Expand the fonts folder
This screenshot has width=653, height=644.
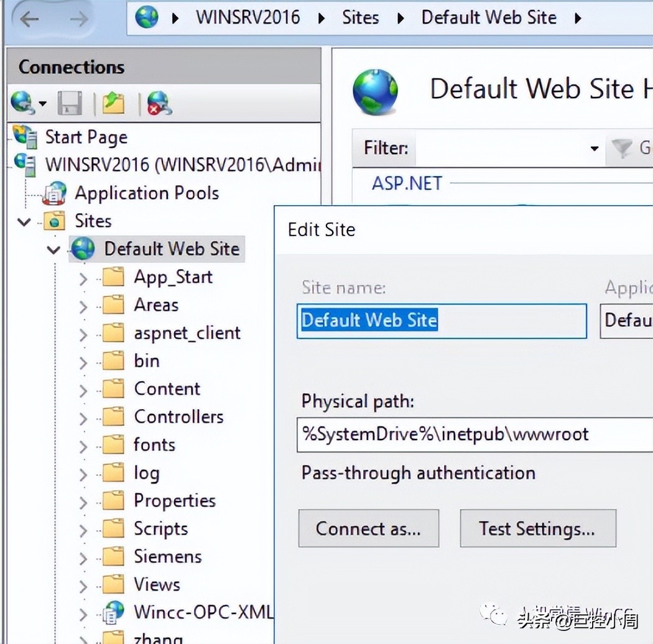[83, 446]
